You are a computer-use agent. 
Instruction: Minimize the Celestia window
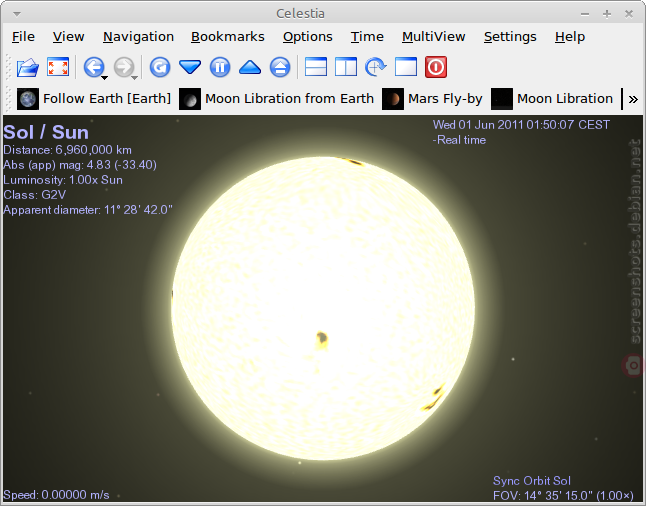point(585,14)
